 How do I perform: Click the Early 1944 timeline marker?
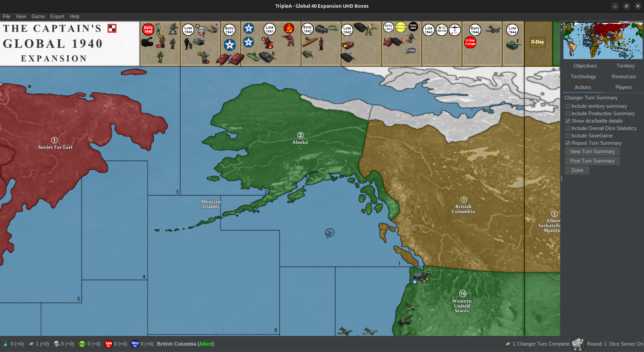click(x=475, y=30)
